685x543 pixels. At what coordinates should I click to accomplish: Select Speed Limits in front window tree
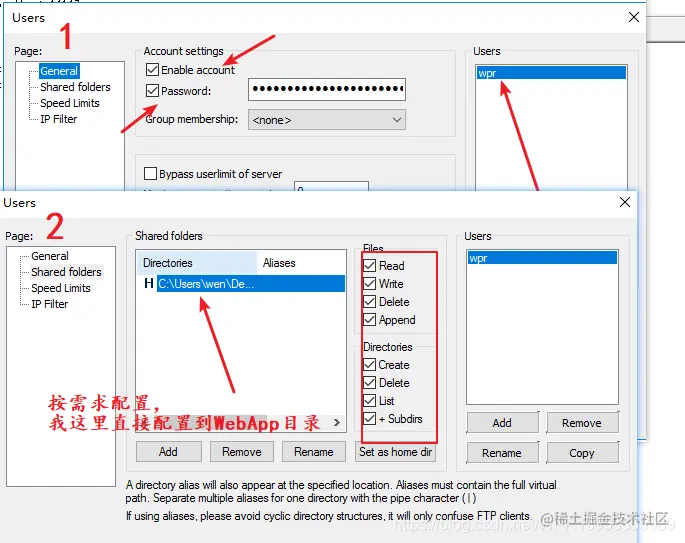point(61,288)
